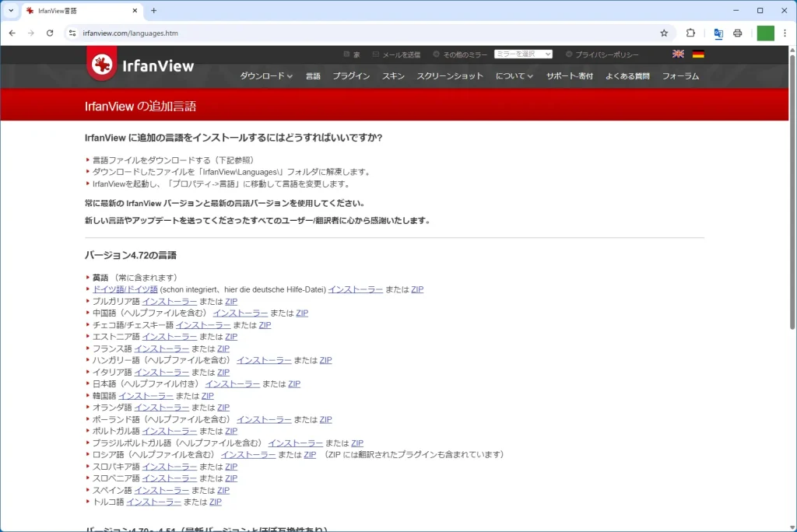
Task: Open the ミラーを選択 mirror dropdown
Action: point(523,54)
